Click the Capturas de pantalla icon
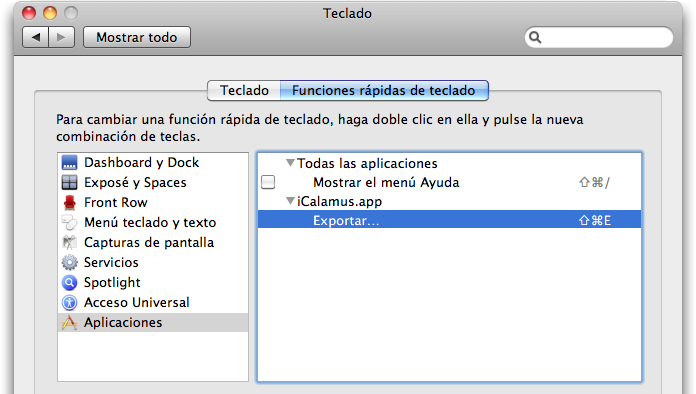Screen dimensions: 696x394 [70, 242]
